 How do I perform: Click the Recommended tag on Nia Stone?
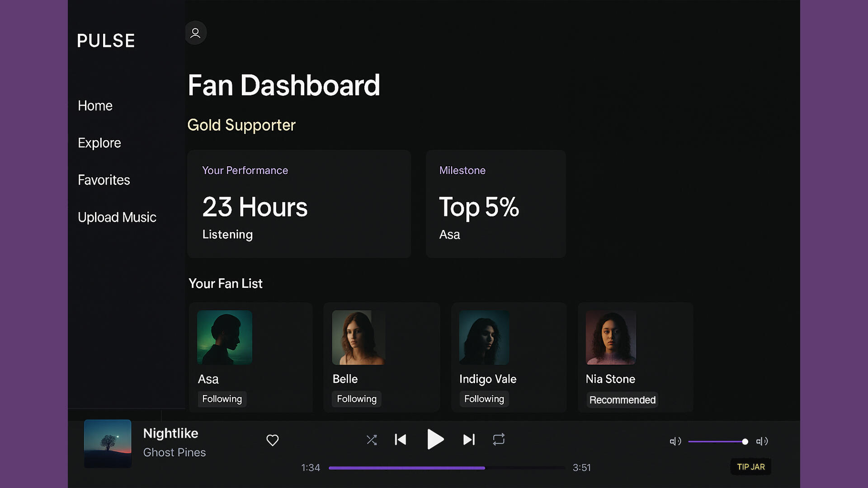[x=622, y=400]
